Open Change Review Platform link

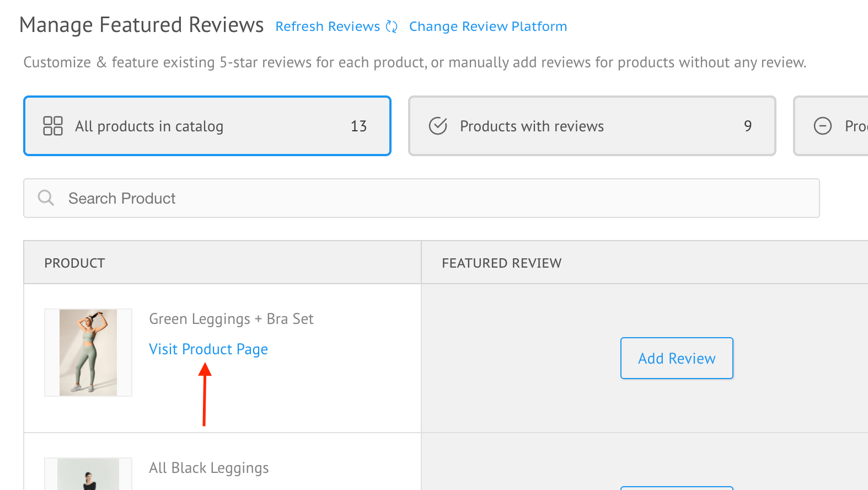coord(487,26)
